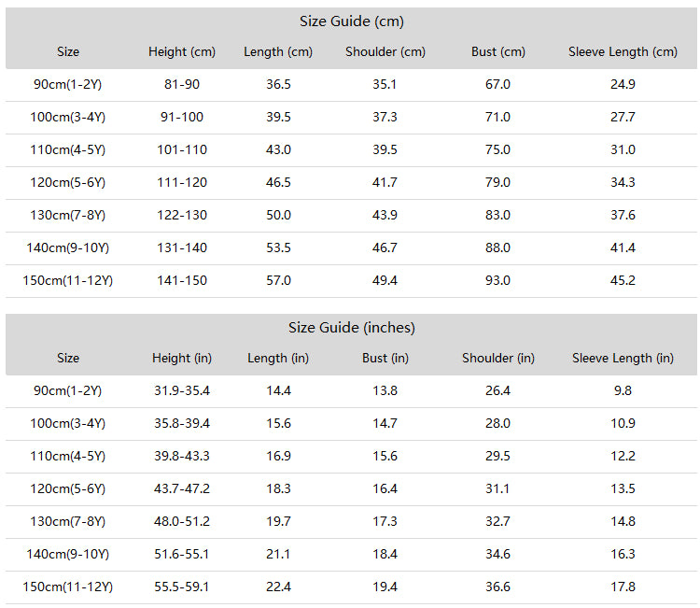Select the "Height (cm)" column header

[182, 51]
